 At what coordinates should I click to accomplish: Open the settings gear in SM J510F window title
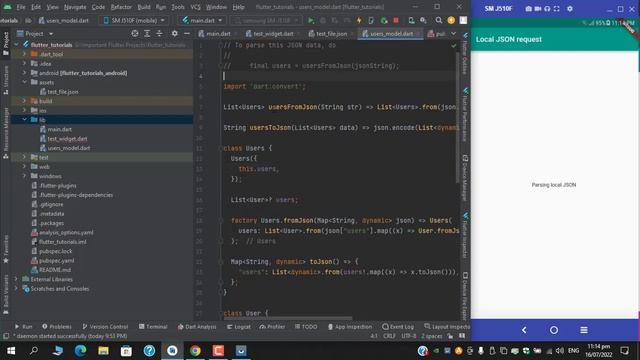570,9
